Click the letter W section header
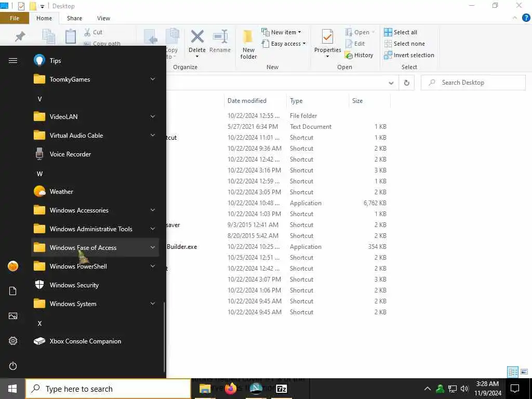Screen dimensions: 532x399 [x=39, y=174]
